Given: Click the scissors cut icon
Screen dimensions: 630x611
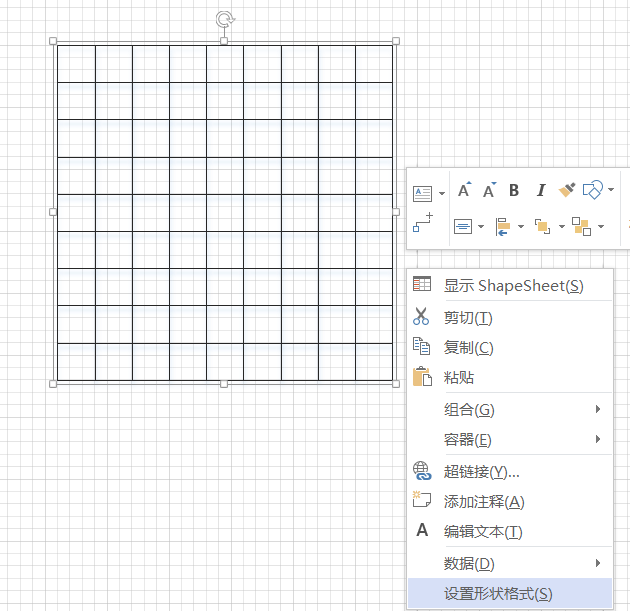Looking at the screenshot, I should point(421,316).
